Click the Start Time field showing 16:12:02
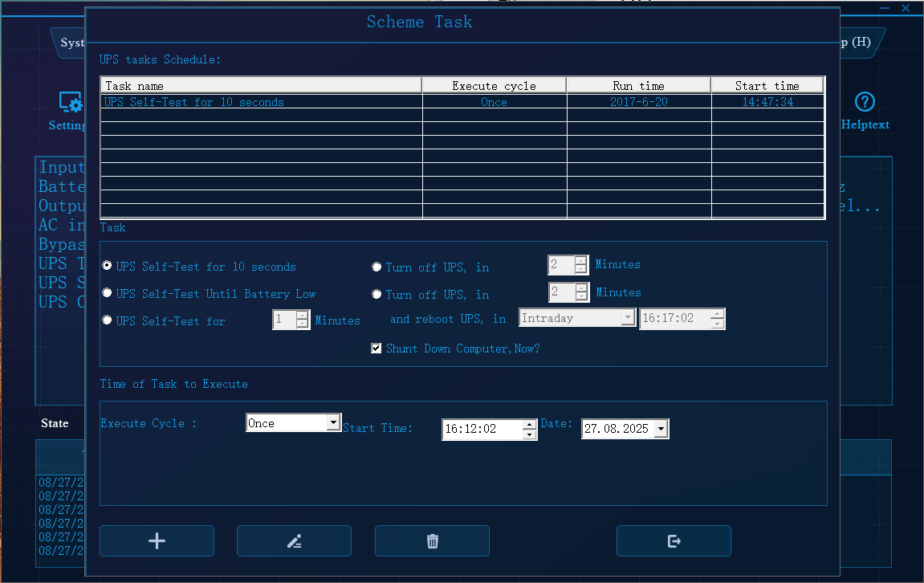This screenshot has height=583, width=924. pyautogui.click(x=480, y=430)
